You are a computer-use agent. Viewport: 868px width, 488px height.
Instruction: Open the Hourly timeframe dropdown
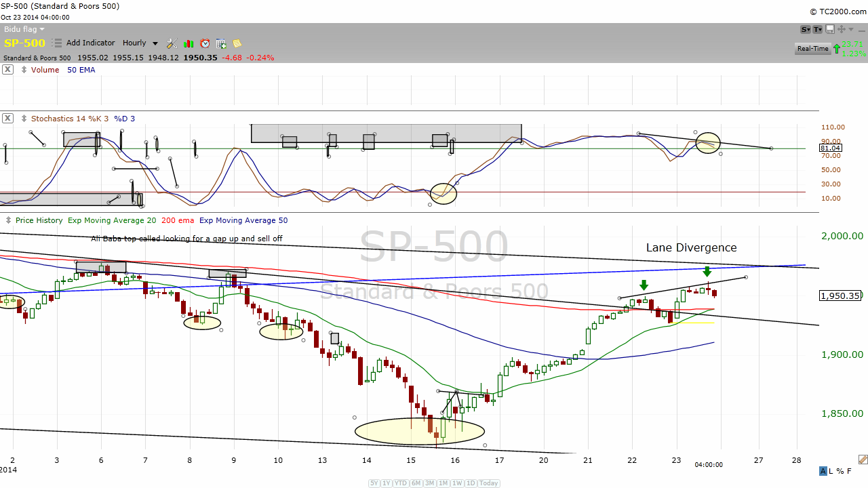coord(140,43)
